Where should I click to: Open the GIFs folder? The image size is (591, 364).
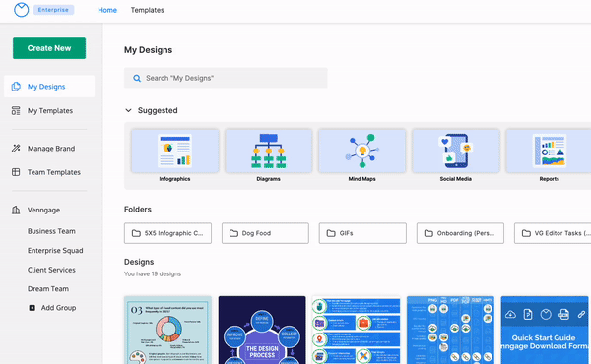pos(362,233)
